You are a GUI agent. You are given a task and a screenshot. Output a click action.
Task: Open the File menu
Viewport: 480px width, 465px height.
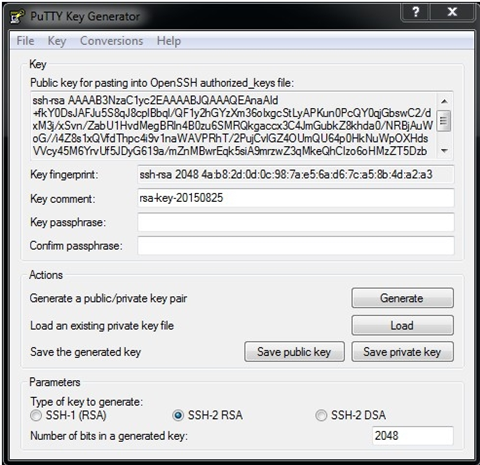[25, 41]
